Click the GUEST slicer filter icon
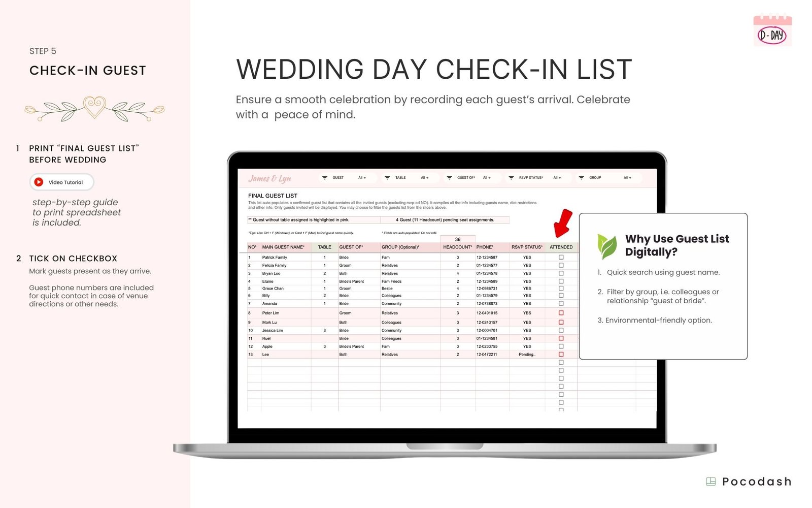The width and height of the screenshot is (812, 508). click(x=325, y=178)
